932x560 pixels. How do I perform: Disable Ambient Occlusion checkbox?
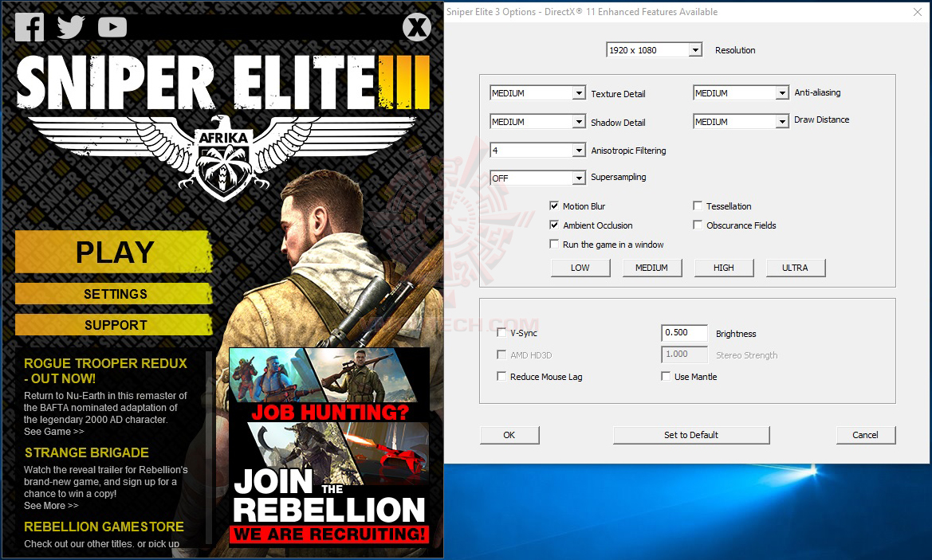(x=554, y=225)
